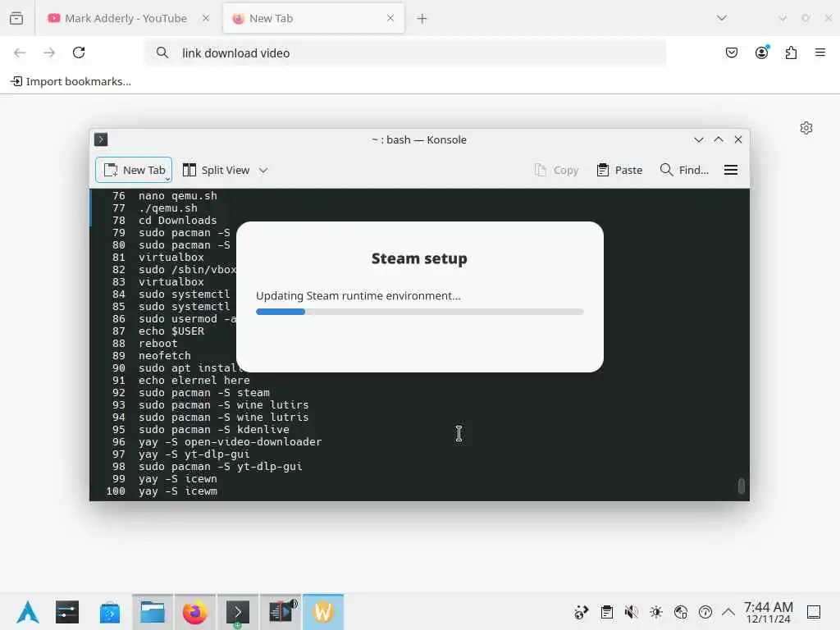Open the clock showing 7:44 AM
This screenshot has height=630, width=840.
(768, 612)
